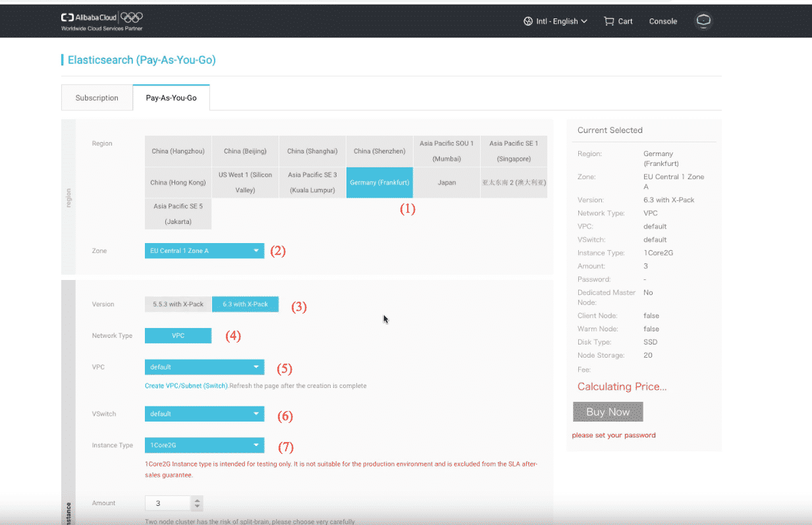The width and height of the screenshot is (812, 525).
Task: Click the 'Current Selected' panel heading
Action: tap(610, 130)
